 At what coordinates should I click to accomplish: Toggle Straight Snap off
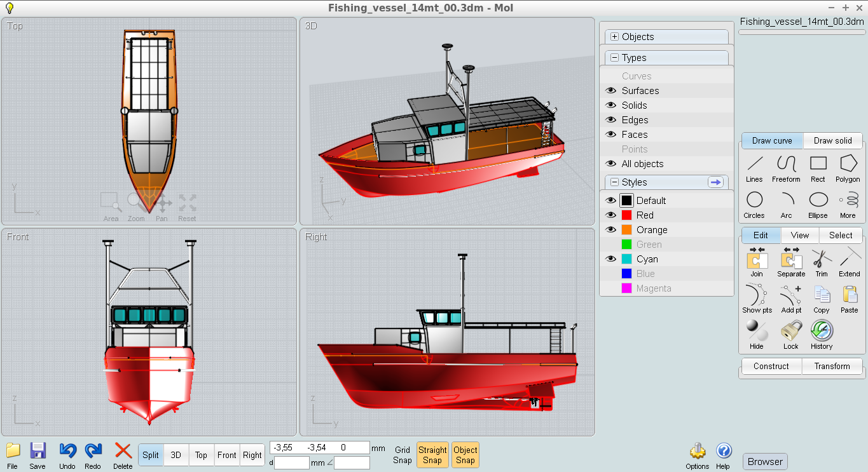432,455
